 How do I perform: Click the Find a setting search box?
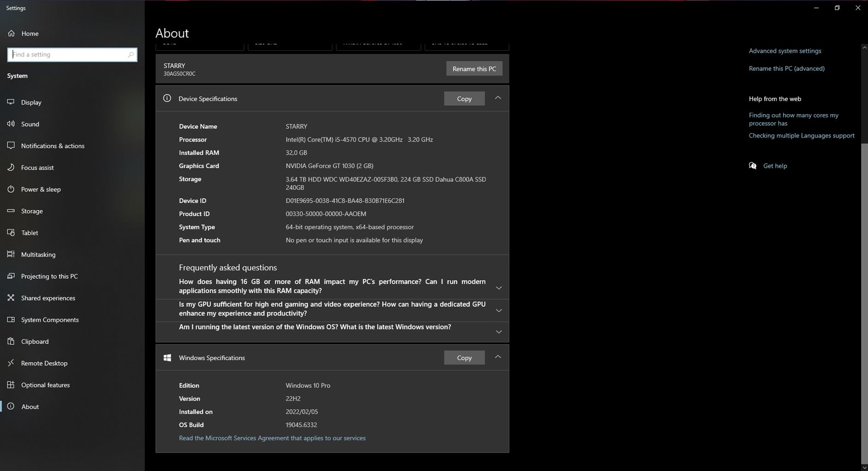pos(69,55)
